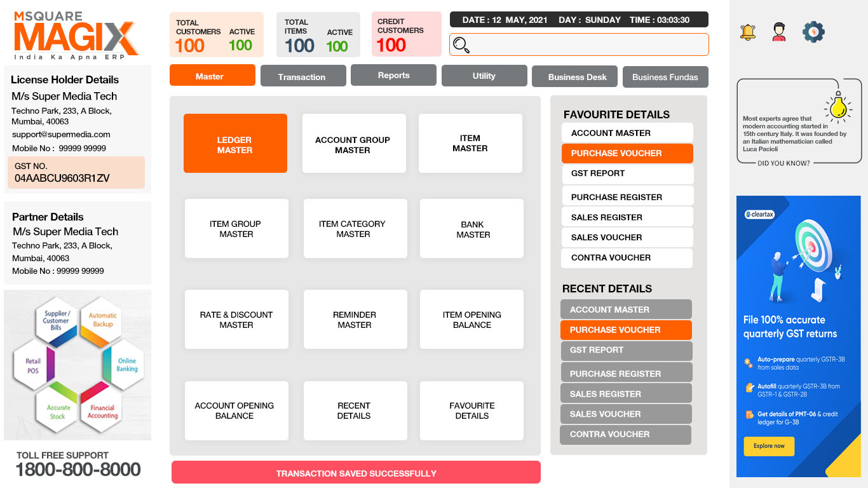Click the notification bell icon

tap(749, 32)
